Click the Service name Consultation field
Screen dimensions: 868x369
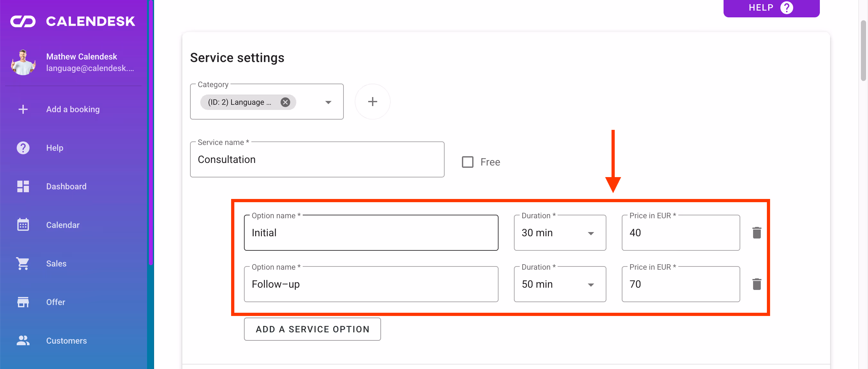pos(317,159)
